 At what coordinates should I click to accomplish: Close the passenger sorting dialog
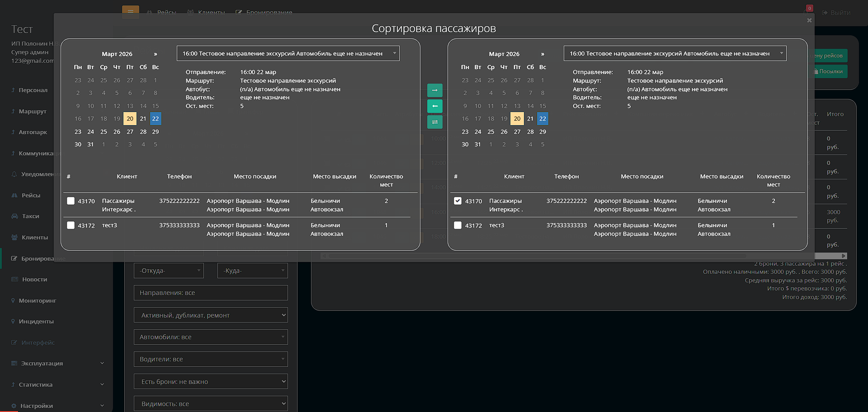point(809,20)
